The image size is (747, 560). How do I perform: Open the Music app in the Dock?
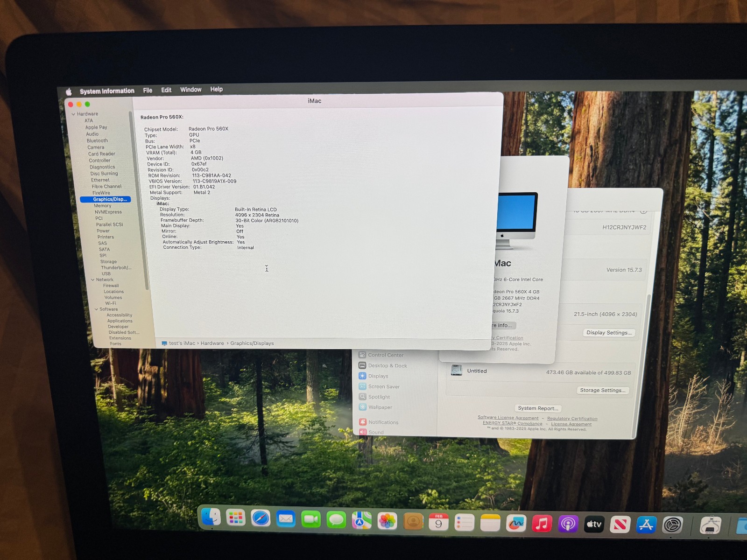click(542, 524)
